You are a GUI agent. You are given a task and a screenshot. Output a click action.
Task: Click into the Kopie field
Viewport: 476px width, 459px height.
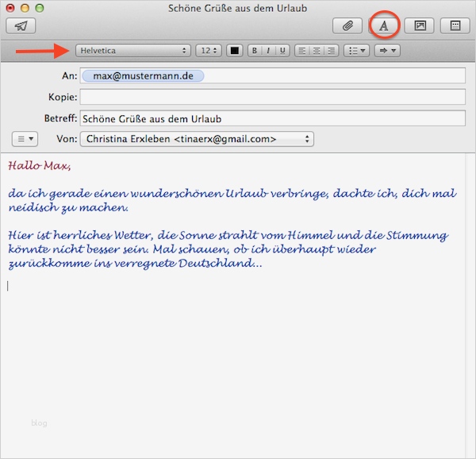click(x=272, y=97)
